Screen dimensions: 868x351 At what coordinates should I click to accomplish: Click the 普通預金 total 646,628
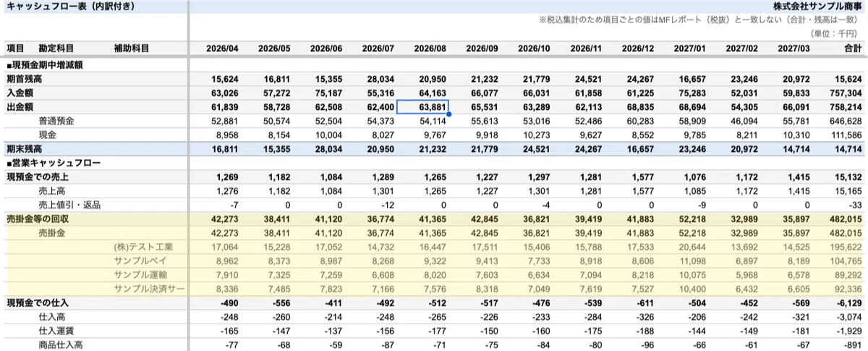846,120
